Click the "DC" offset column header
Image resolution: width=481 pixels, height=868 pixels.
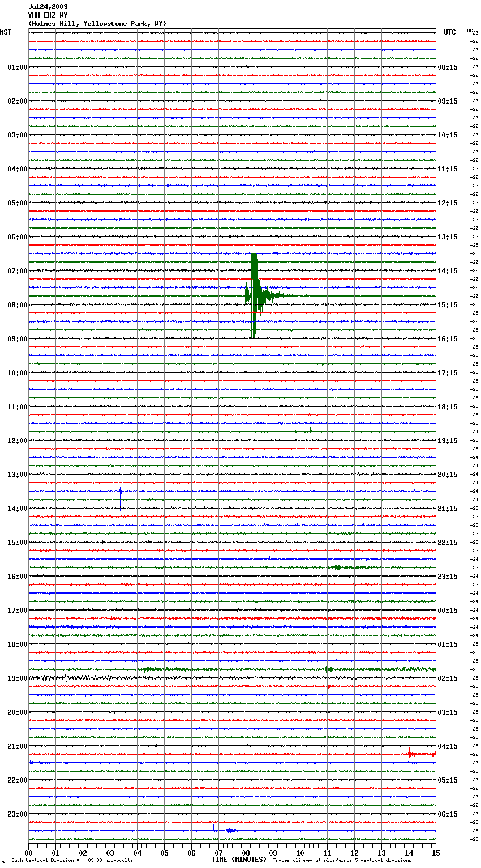pos(470,31)
